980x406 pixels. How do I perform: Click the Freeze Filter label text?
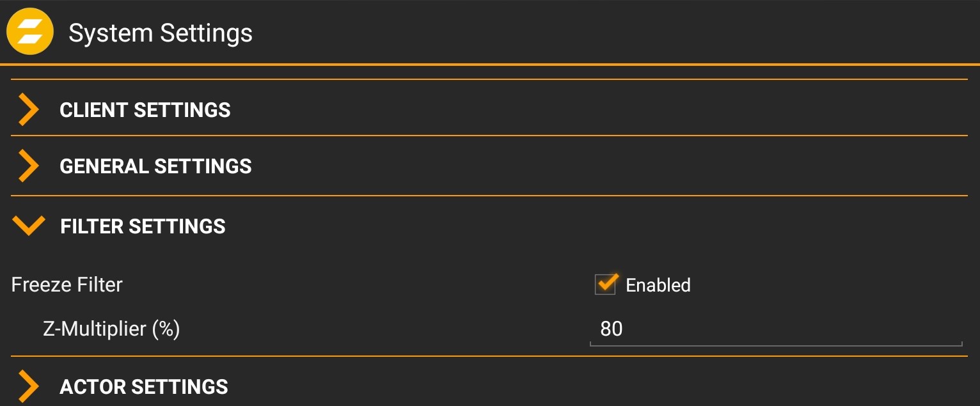[67, 285]
